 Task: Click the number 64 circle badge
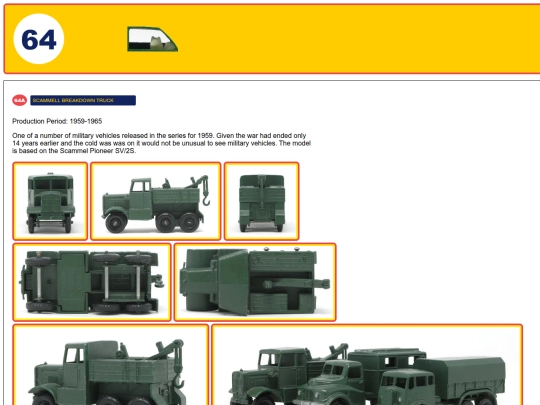(x=39, y=39)
